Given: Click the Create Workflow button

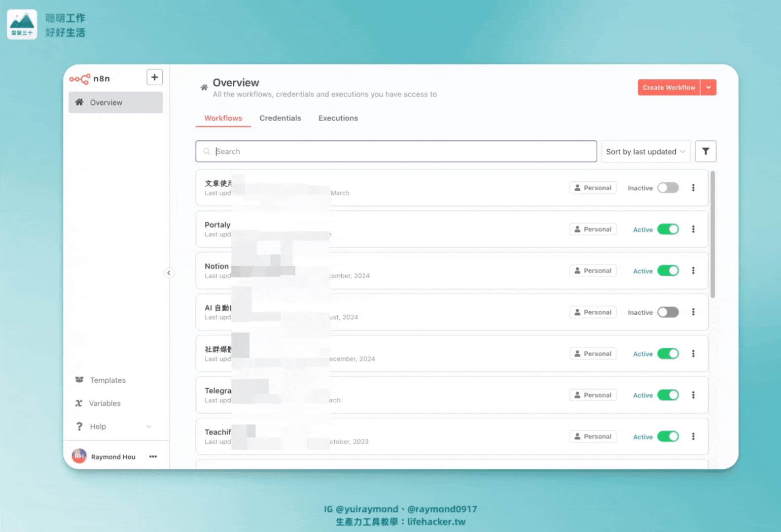Looking at the screenshot, I should pos(669,88).
